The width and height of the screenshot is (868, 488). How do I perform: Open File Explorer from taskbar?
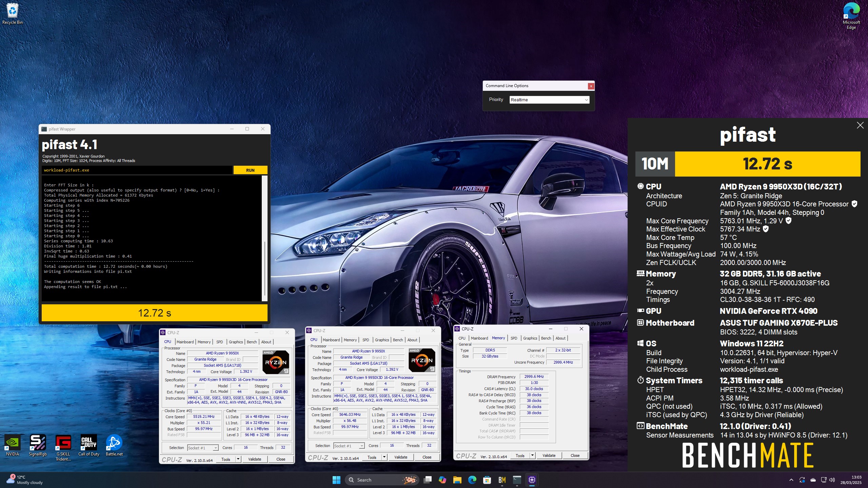tap(457, 480)
